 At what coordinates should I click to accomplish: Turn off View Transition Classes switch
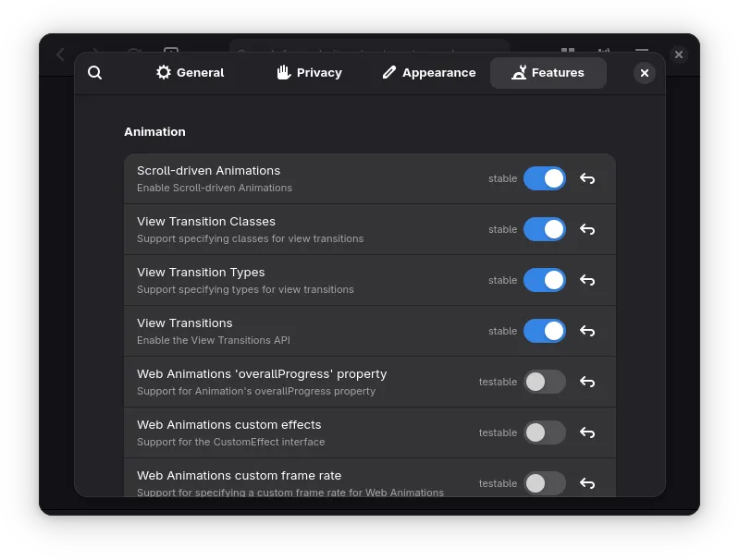[x=544, y=229]
